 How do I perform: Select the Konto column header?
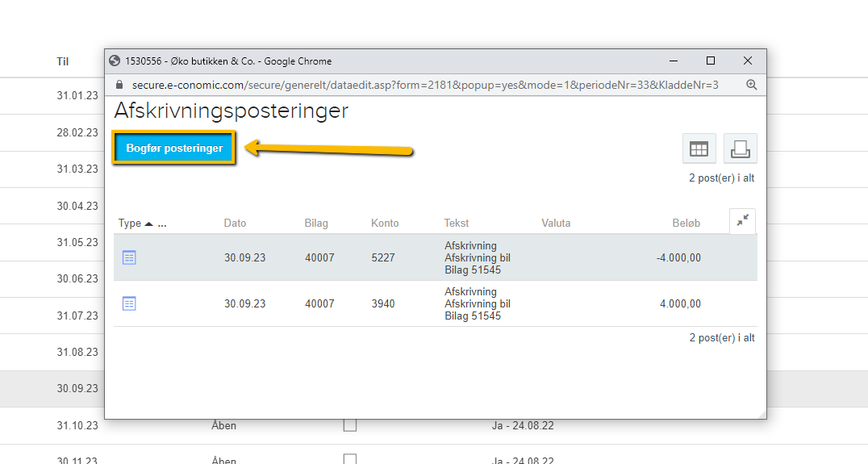tap(385, 224)
